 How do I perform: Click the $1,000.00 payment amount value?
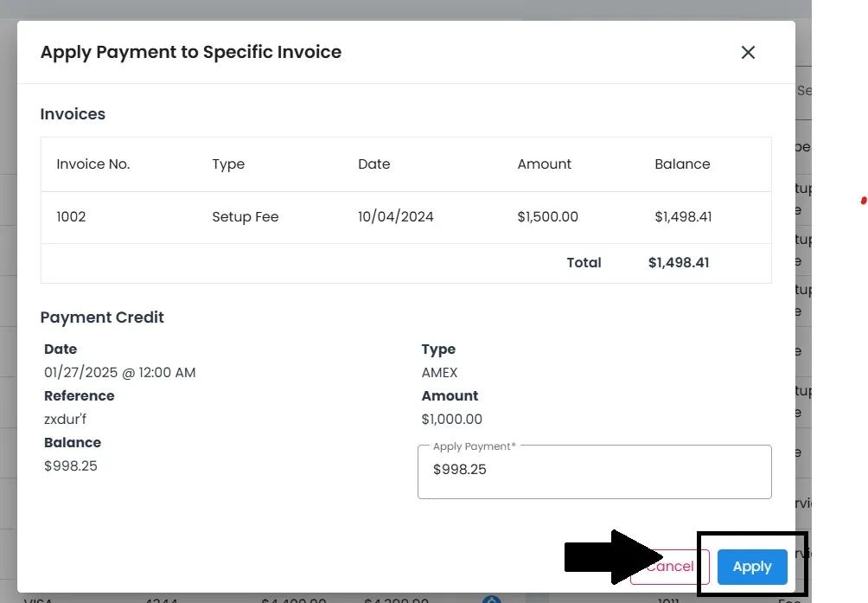[x=452, y=420]
